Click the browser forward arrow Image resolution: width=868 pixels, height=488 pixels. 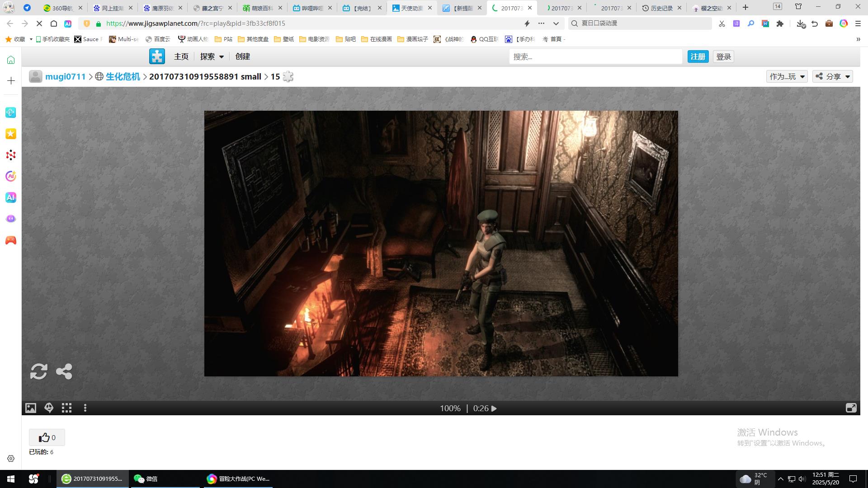[x=25, y=23]
